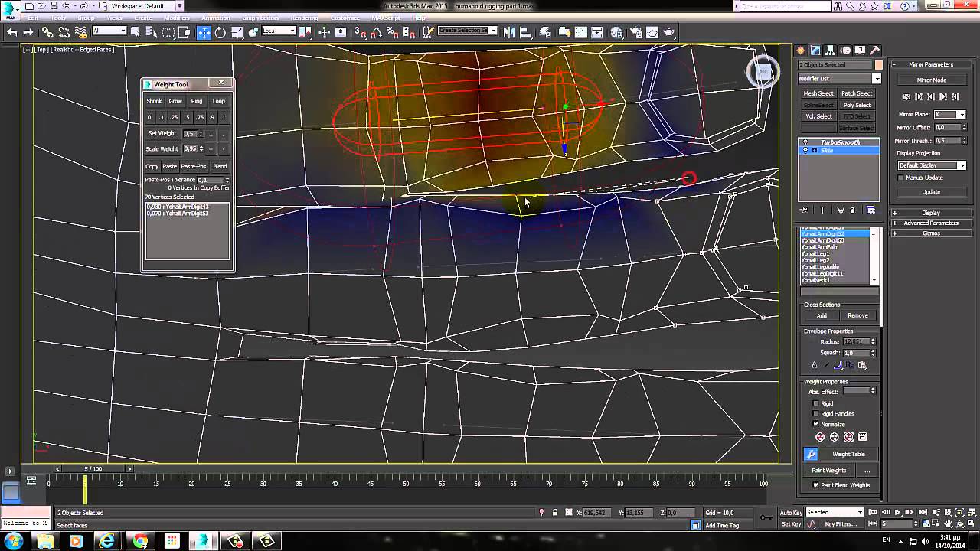Open the Material Editor teapot icon
This screenshot has height=551, width=980.
(x=617, y=32)
